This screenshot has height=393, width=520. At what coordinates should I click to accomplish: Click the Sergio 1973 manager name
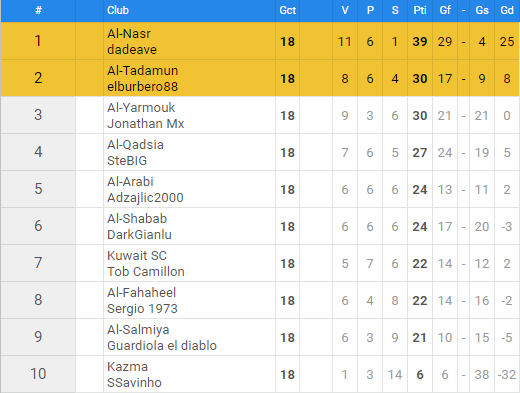(142, 309)
